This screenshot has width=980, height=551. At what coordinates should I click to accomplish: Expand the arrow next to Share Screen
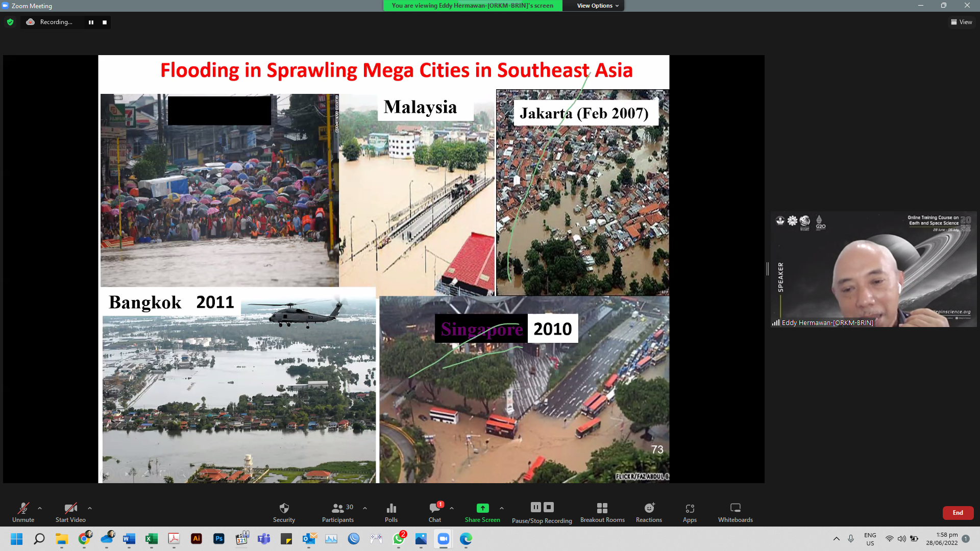pyautogui.click(x=502, y=508)
